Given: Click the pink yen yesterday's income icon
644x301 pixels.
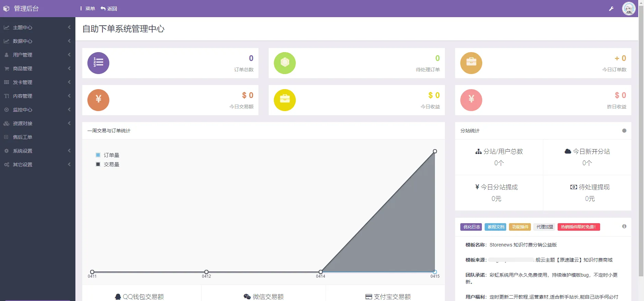Looking at the screenshot, I should coord(471,100).
